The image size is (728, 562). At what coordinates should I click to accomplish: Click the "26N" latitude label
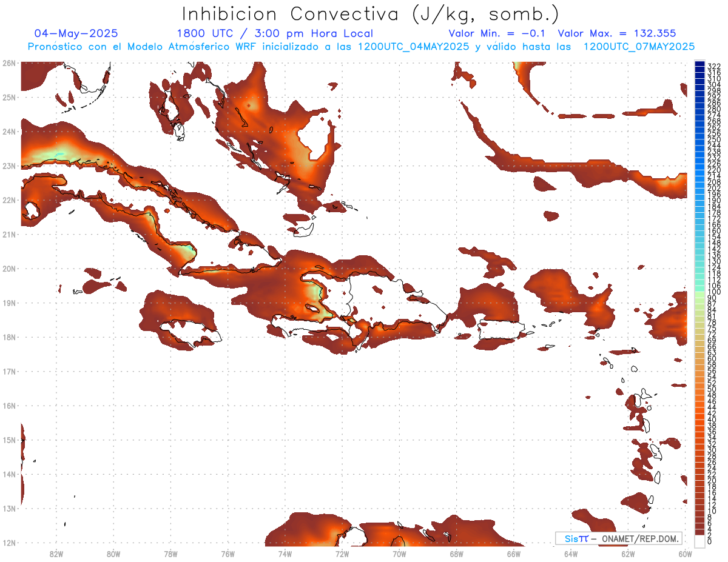tap(9, 63)
